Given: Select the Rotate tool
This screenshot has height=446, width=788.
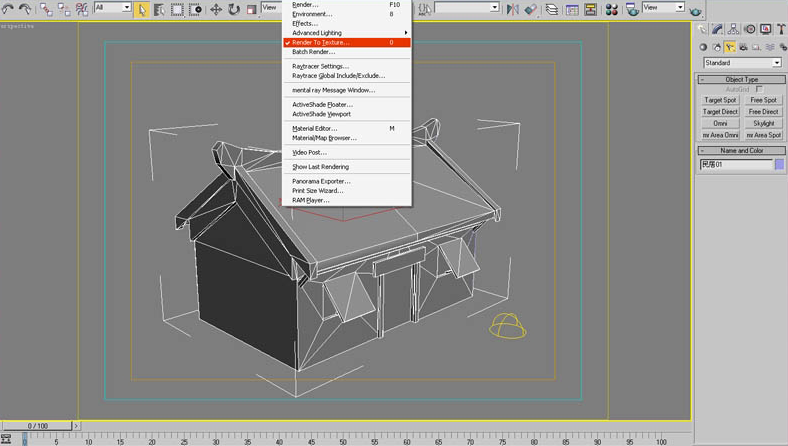Looking at the screenshot, I should point(234,9).
